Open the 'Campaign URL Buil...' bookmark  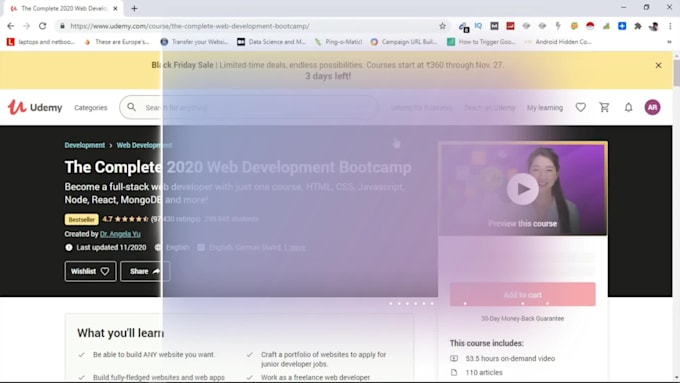[x=404, y=42]
